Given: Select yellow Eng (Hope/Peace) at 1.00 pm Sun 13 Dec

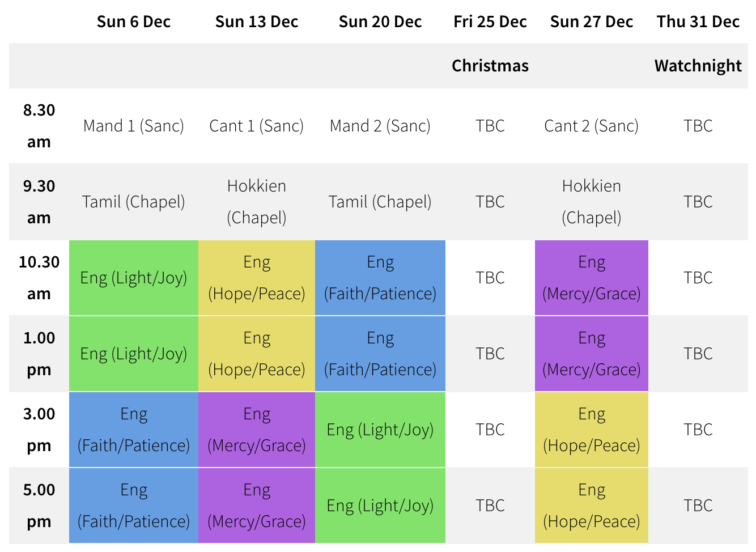Looking at the screenshot, I should tap(257, 354).
